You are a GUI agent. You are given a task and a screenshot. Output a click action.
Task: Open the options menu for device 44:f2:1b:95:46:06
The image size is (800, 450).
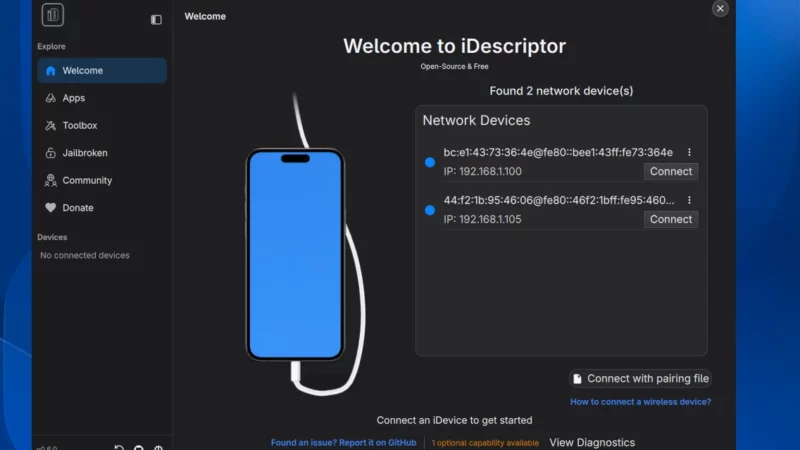[x=689, y=200]
